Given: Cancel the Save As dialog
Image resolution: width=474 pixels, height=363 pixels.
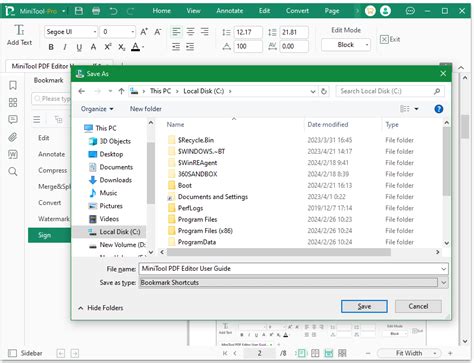Looking at the screenshot, I should click(418, 306).
